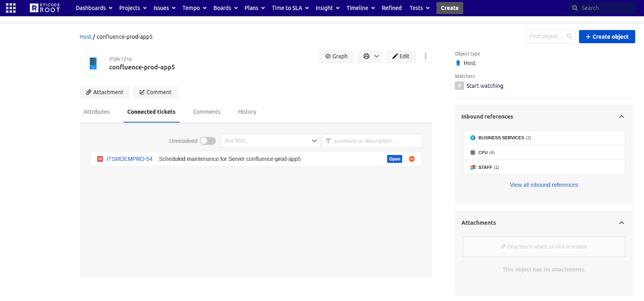This screenshot has height=301, width=644.
Task: Click the Eficode ROOT logo
Action: pos(45,8)
